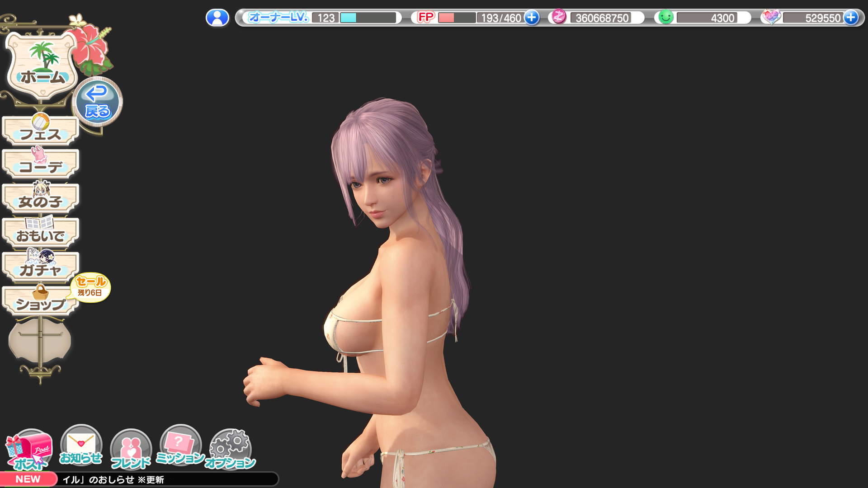This screenshot has width=868, height=488.
Task: Click the owner level experience bar
Action: tap(368, 18)
